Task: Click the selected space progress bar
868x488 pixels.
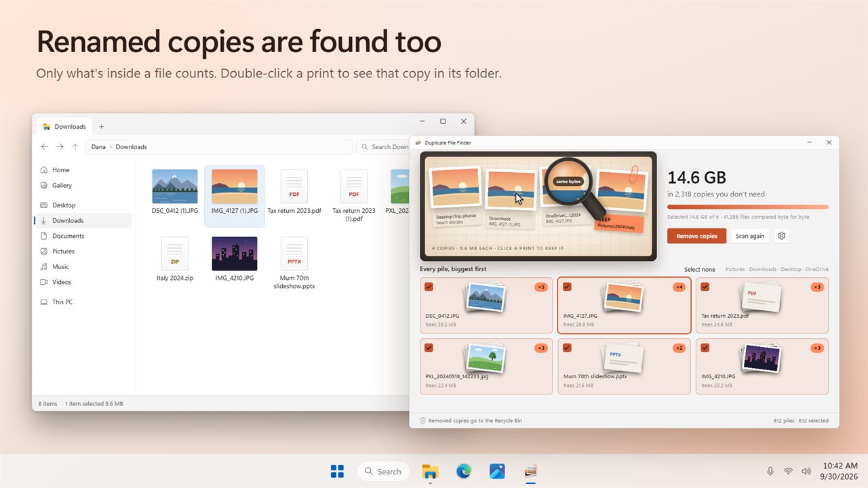Action: 747,207
